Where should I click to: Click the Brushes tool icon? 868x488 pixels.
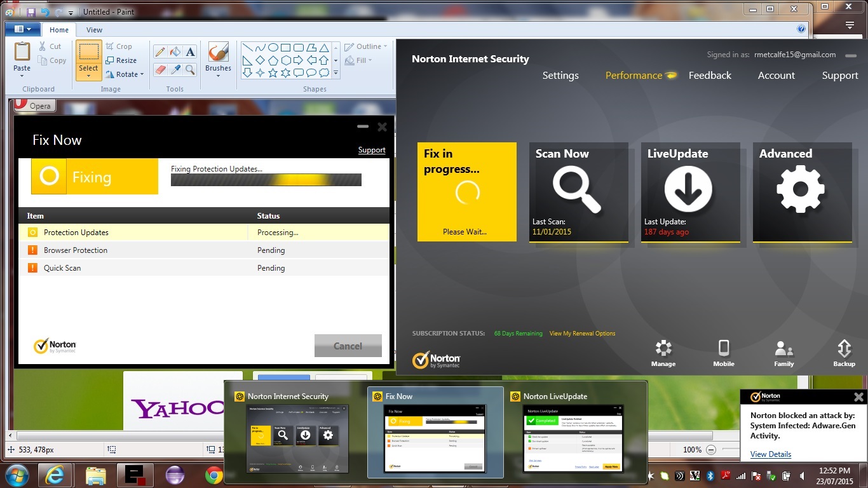218,52
